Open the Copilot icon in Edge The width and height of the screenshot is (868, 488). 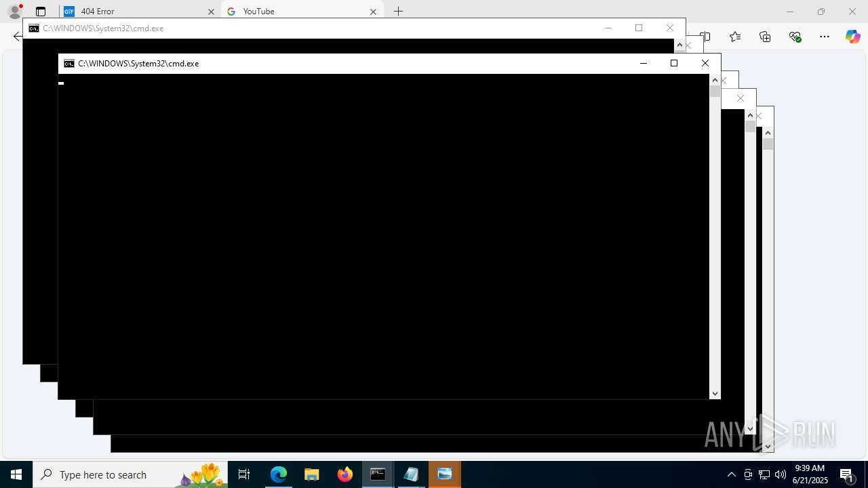(853, 37)
